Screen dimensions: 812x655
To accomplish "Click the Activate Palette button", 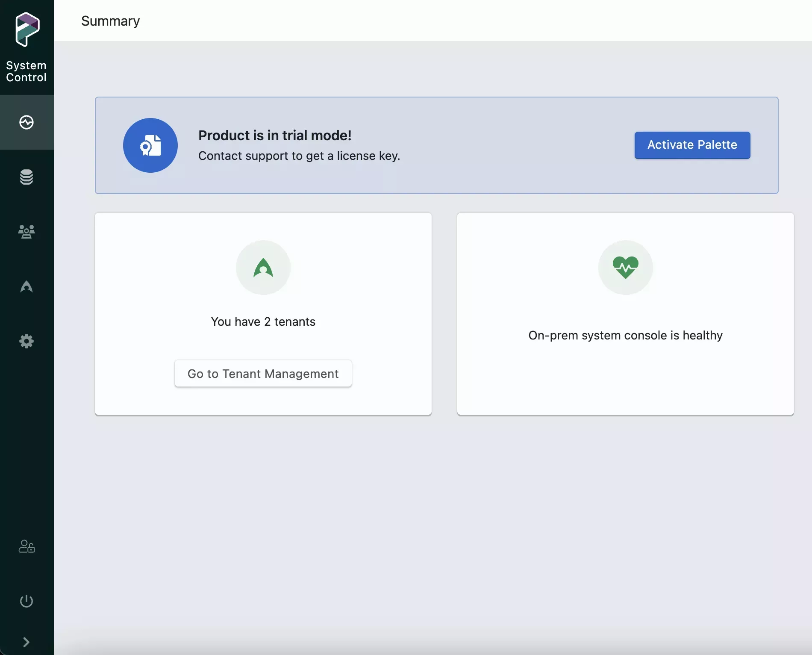I will [692, 145].
